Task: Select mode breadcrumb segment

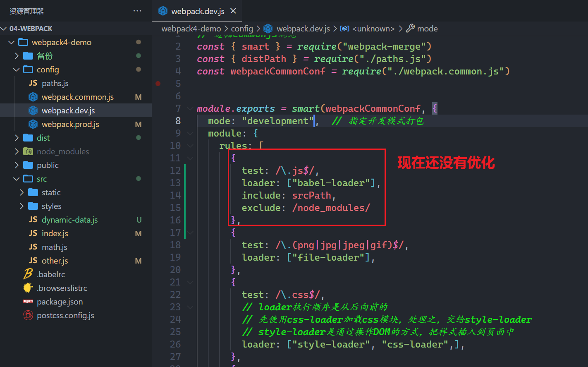Action: tap(428, 29)
